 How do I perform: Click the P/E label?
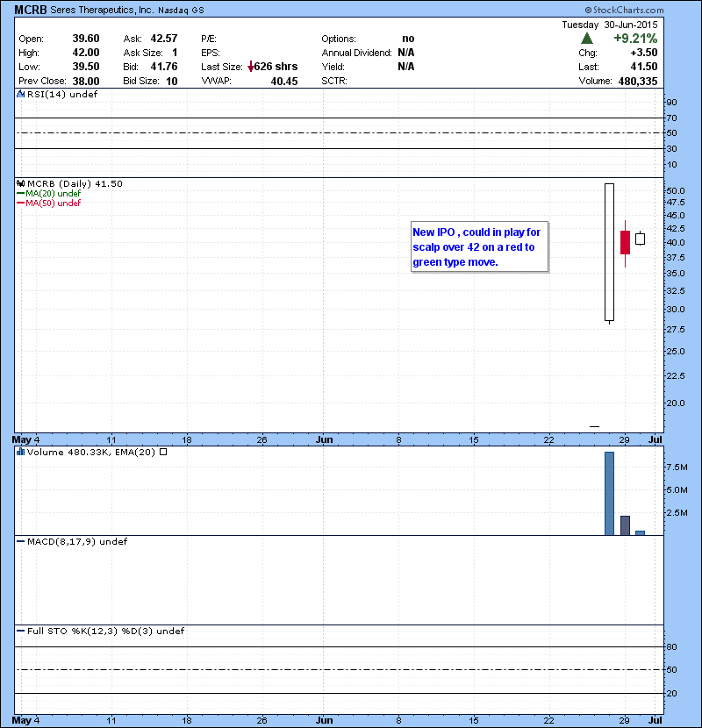click(209, 39)
